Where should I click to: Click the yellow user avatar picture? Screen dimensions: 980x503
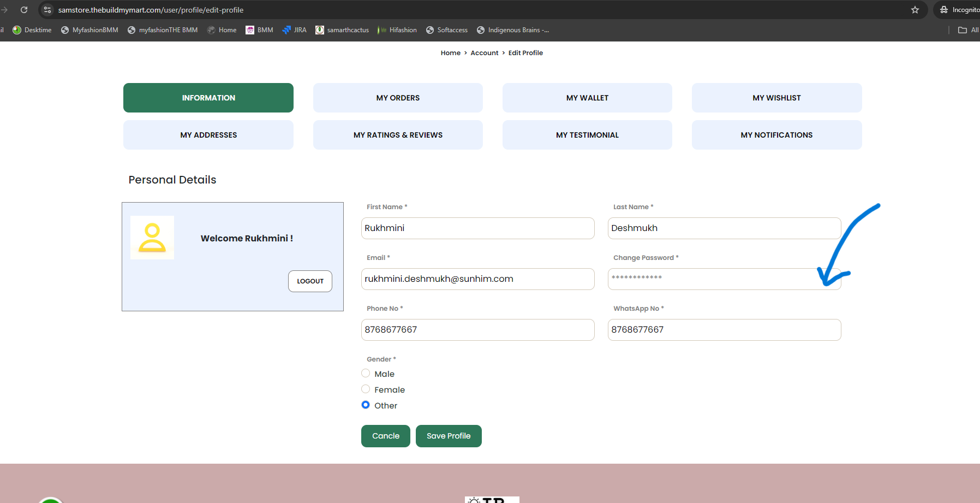point(152,238)
